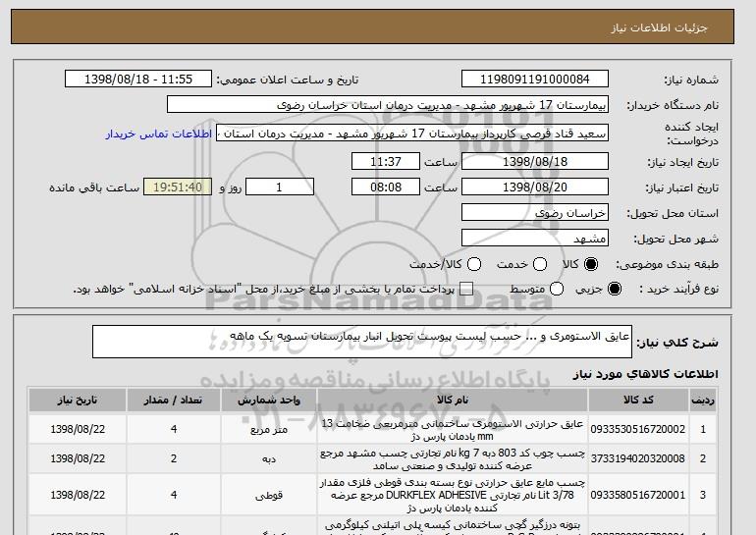Click the اطلاعات کالاهای مورد نیاز heading
The height and width of the screenshot is (535, 756).
[646, 374]
